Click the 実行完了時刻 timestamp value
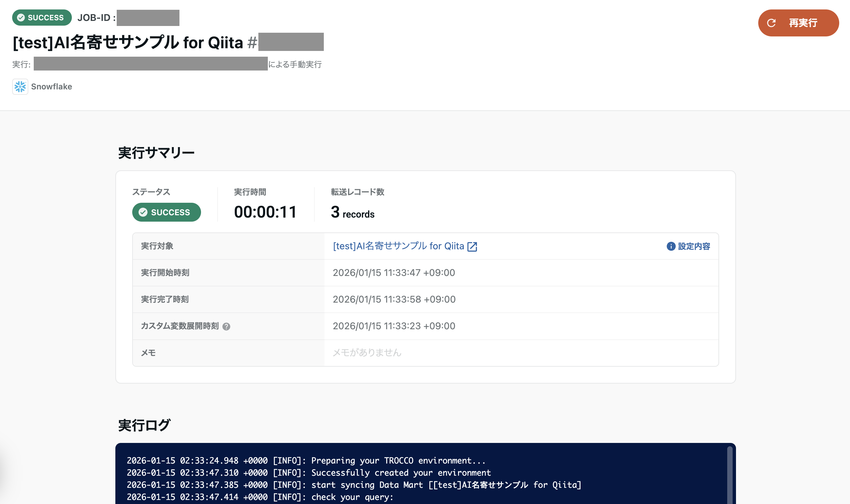 394,299
